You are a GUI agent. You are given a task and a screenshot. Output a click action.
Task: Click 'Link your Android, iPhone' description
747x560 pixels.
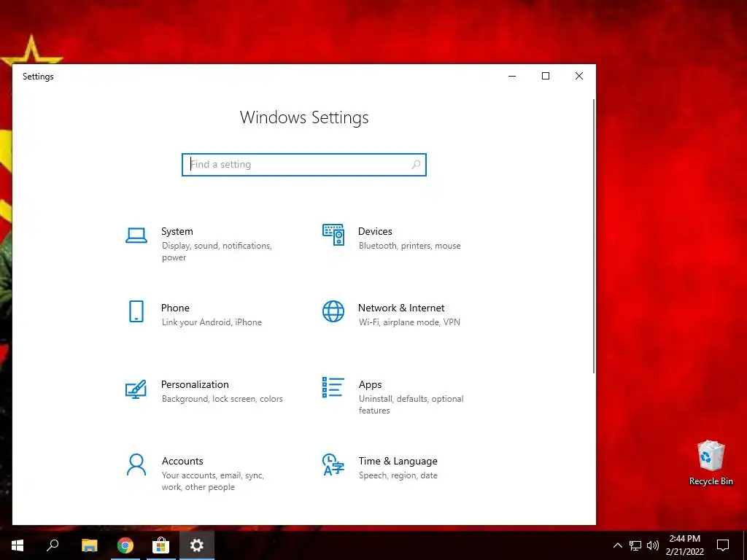coord(212,322)
